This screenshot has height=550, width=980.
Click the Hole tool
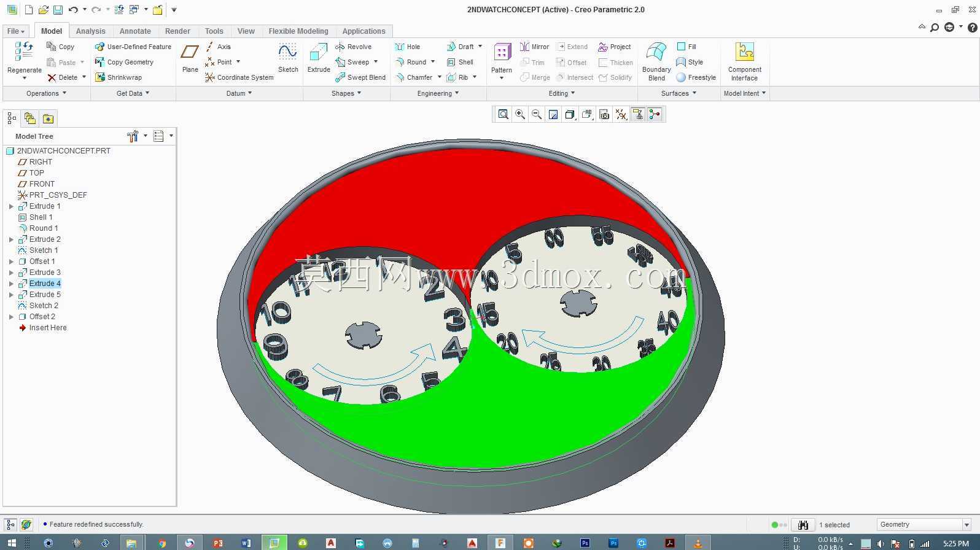(408, 47)
